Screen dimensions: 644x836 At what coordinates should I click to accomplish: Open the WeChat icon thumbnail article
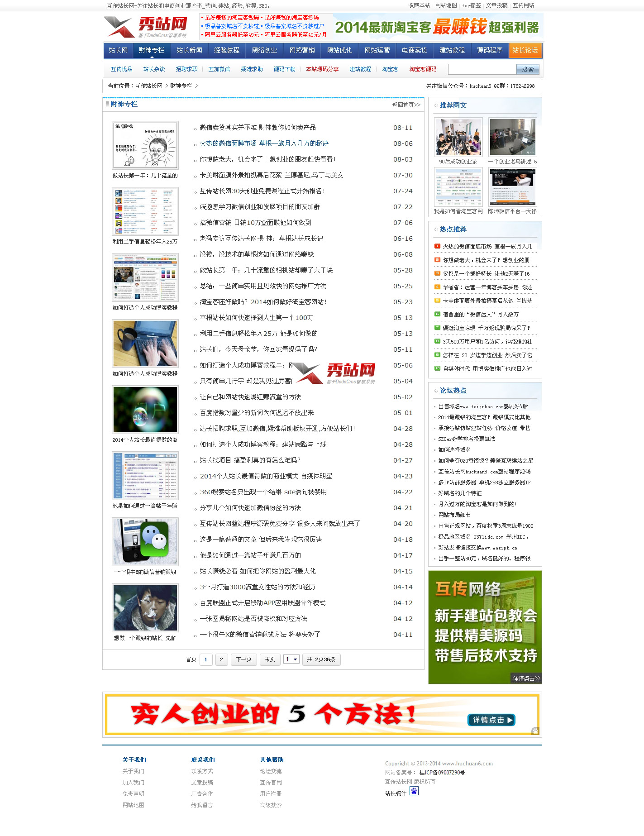click(x=145, y=541)
